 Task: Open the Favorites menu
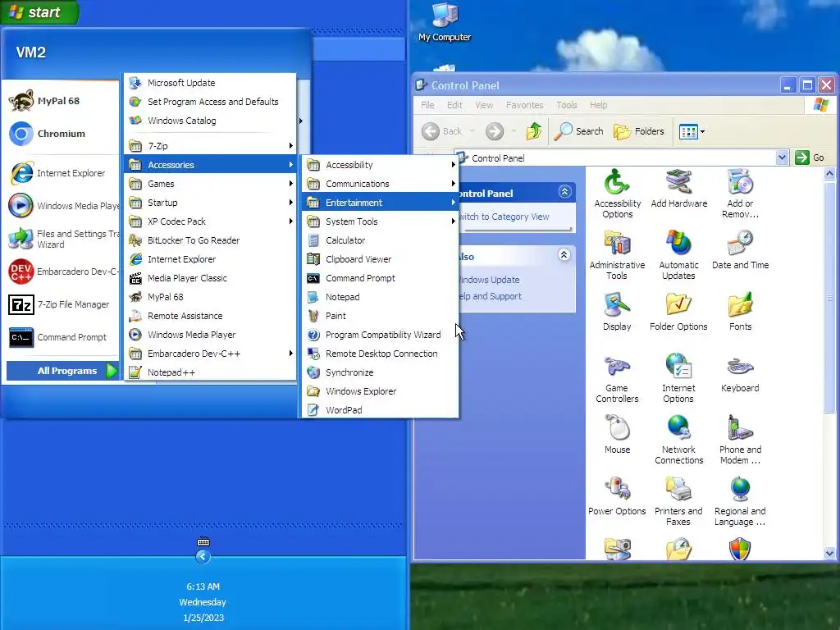click(524, 105)
